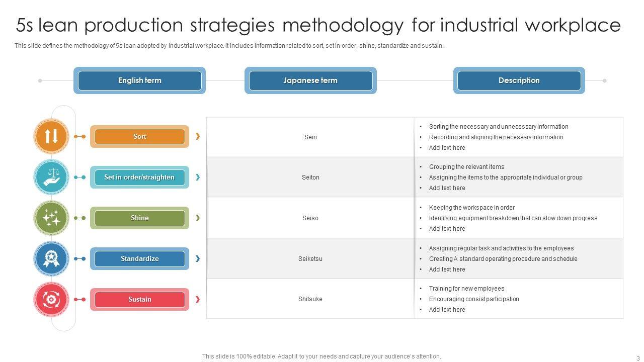This screenshot has height=362, width=644.
Task: Select the Description header box
Action: tap(519, 80)
